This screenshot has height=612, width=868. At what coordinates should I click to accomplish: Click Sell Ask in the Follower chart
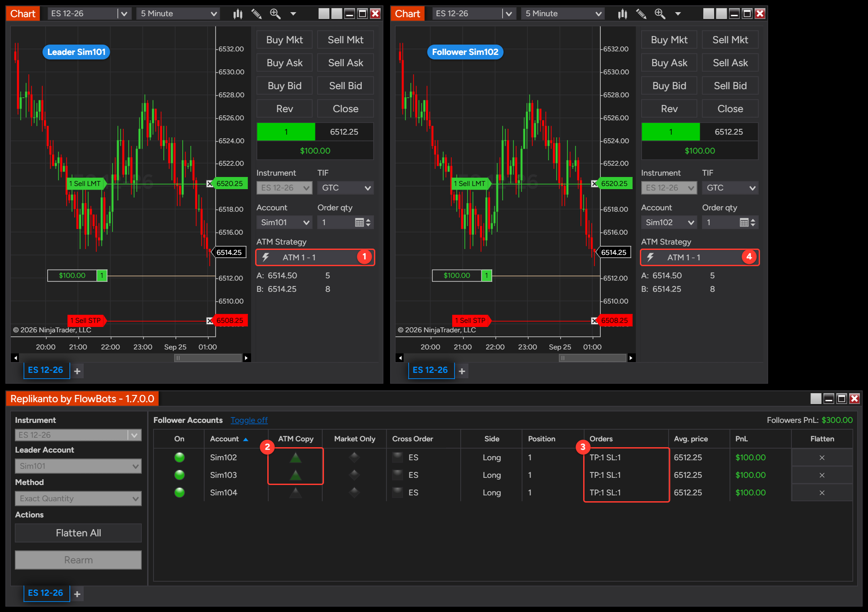click(730, 63)
